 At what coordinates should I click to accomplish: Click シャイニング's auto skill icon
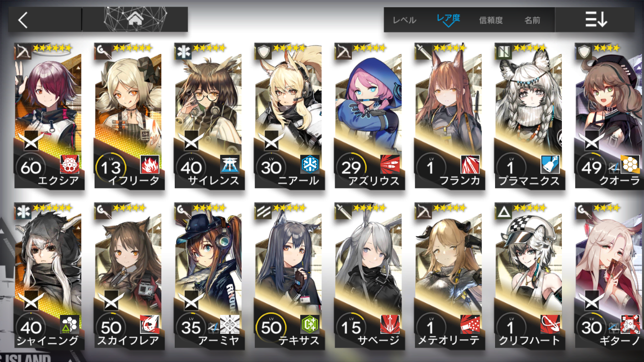(69, 324)
